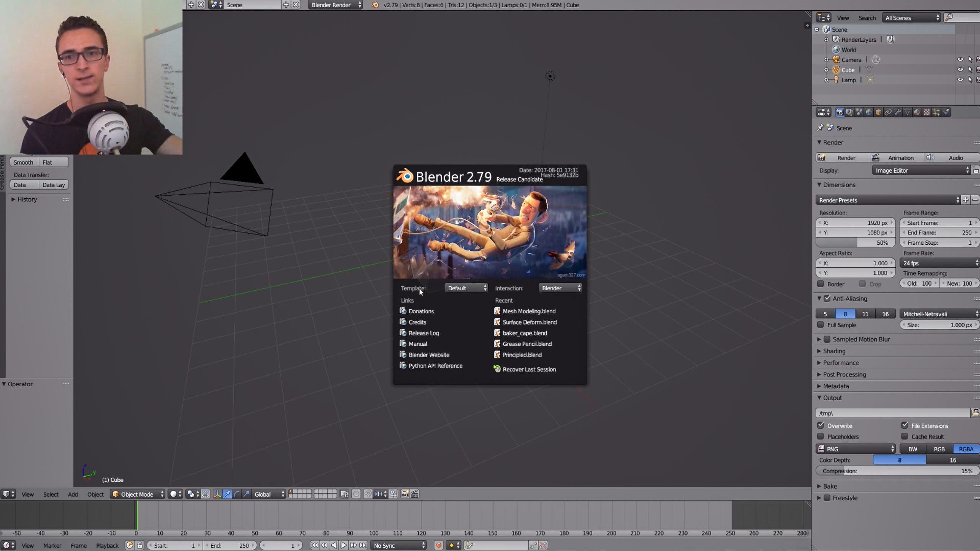Open the Playback menu in timeline
Screen dimensions: 980x551
(107, 545)
